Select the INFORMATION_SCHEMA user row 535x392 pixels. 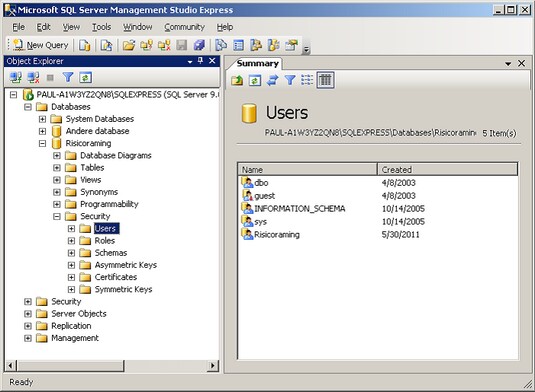point(378,208)
